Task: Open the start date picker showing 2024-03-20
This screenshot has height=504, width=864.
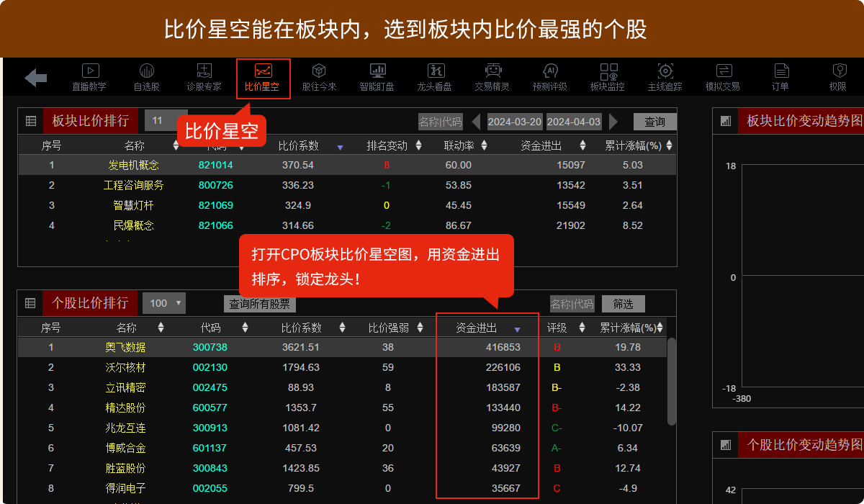Action: [514, 122]
